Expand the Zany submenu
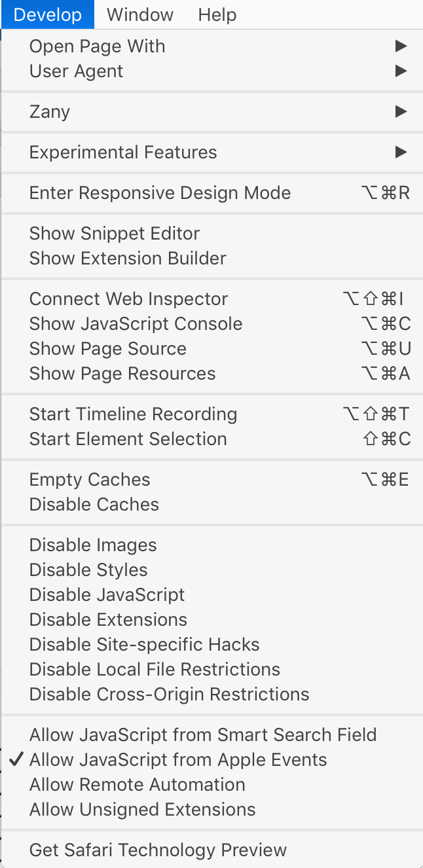423x868 pixels. click(50, 111)
